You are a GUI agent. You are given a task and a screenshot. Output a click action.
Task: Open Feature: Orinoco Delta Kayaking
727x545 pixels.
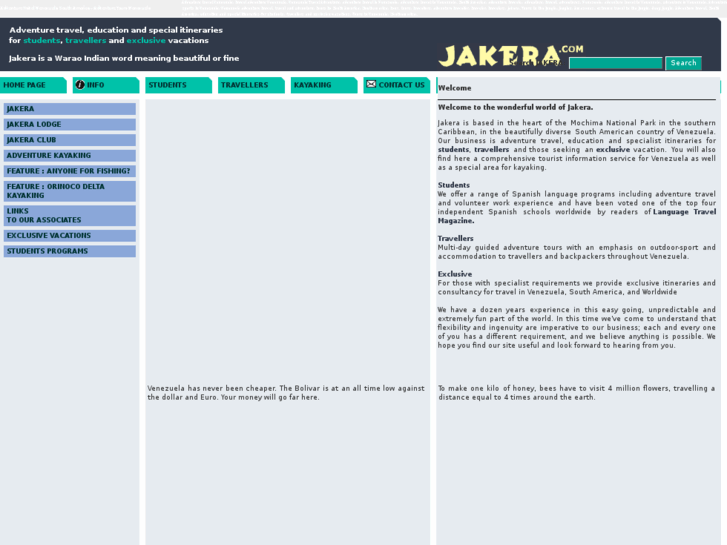70,191
